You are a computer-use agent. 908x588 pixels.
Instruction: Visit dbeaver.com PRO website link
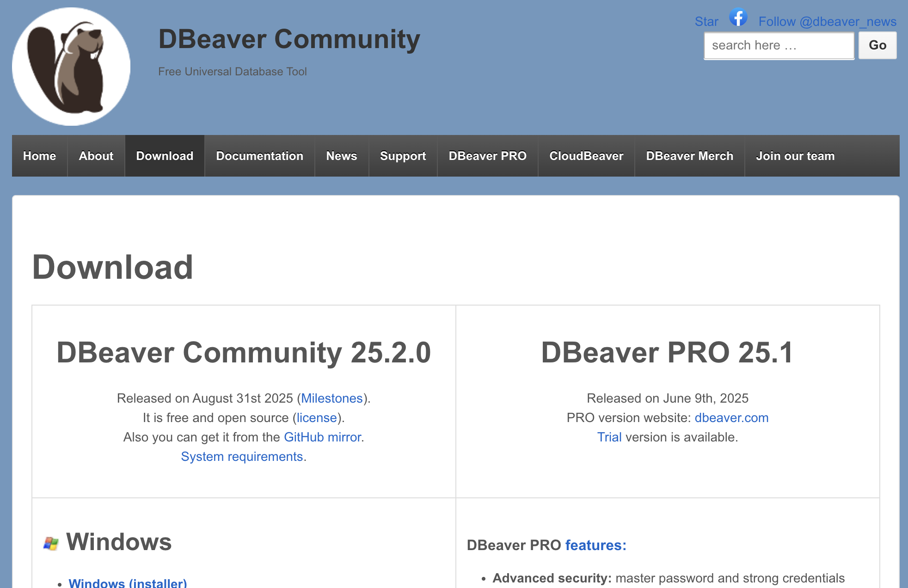tap(732, 417)
